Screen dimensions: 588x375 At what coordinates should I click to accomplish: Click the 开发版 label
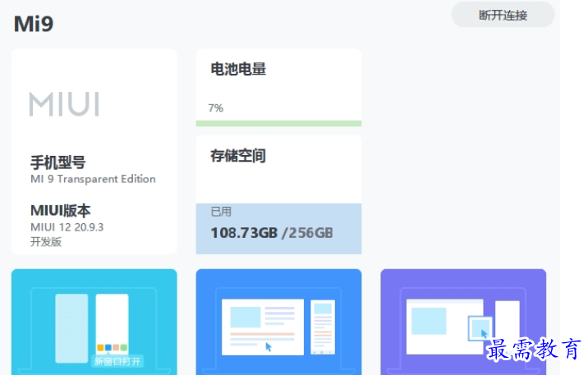point(46,241)
